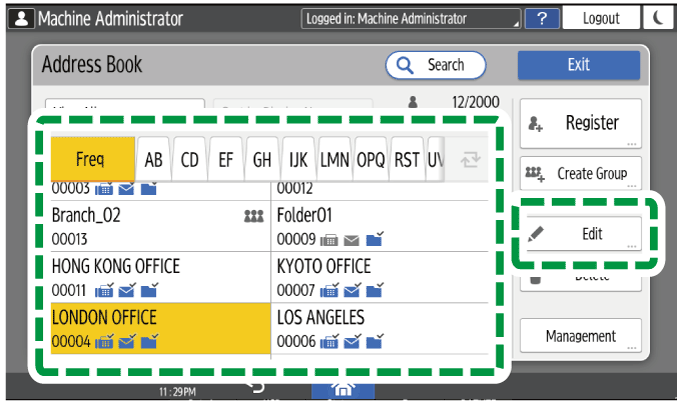Viewport: 680px width, 404px height.
Task: Select the Branch_02 group entry
Action: click(x=160, y=226)
